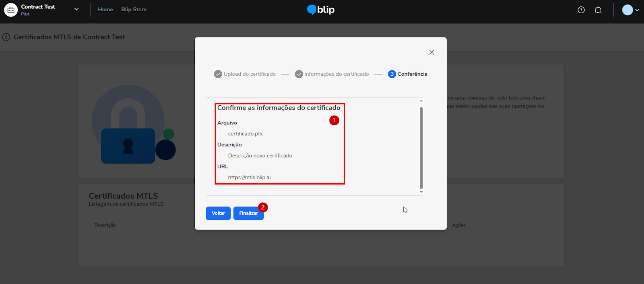Open the help question mark icon
This screenshot has width=644, height=284.
pos(581,10)
